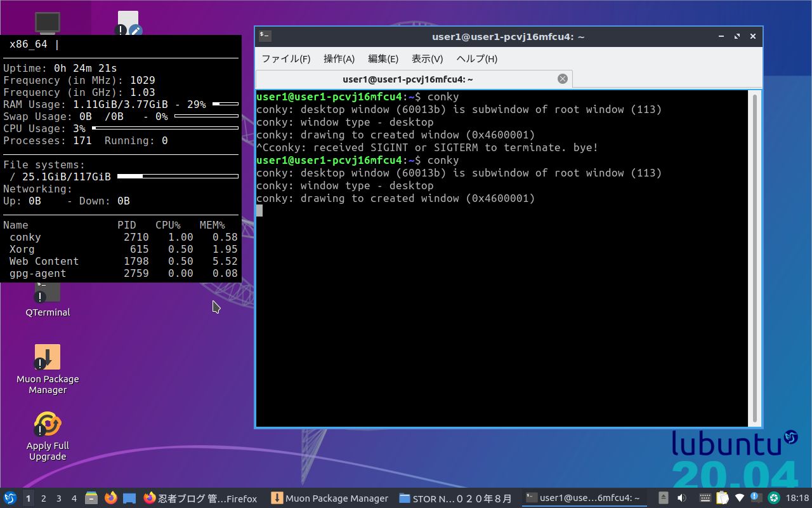Open the ヘルプ(H) menu in QTerminal

pos(477,59)
